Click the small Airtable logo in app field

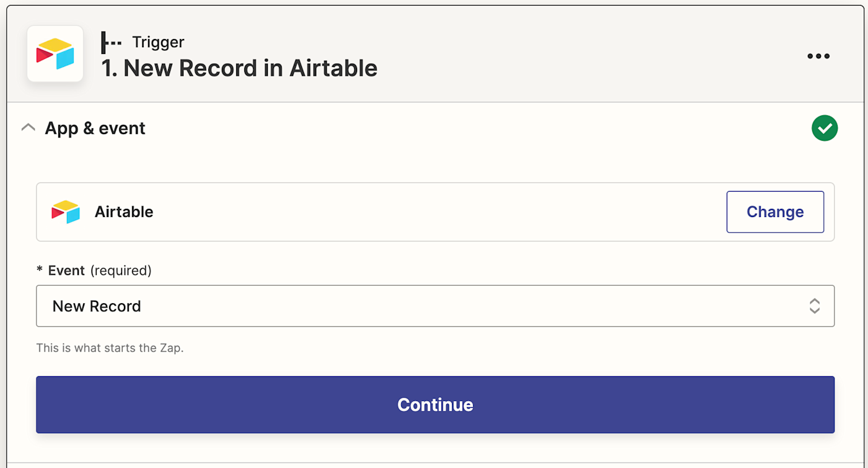pyautogui.click(x=66, y=212)
